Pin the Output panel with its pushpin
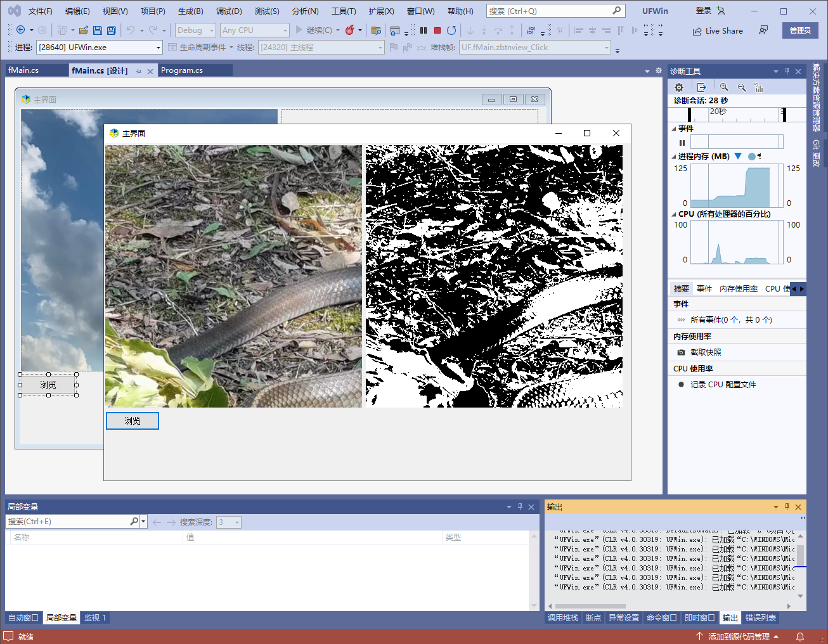The image size is (828, 644). pyautogui.click(x=787, y=506)
